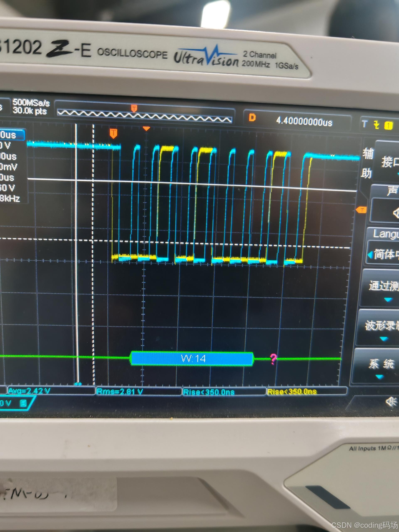Click the 辅助 utility menu title

(367, 163)
